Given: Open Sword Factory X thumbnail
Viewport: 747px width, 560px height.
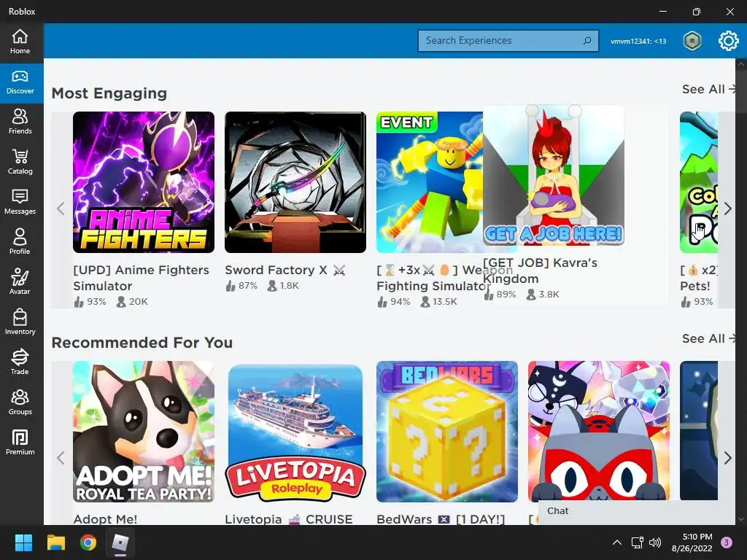Looking at the screenshot, I should click(295, 182).
